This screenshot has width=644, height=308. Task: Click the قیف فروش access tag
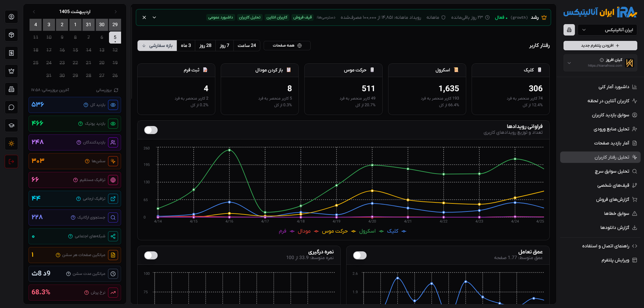[x=303, y=17]
